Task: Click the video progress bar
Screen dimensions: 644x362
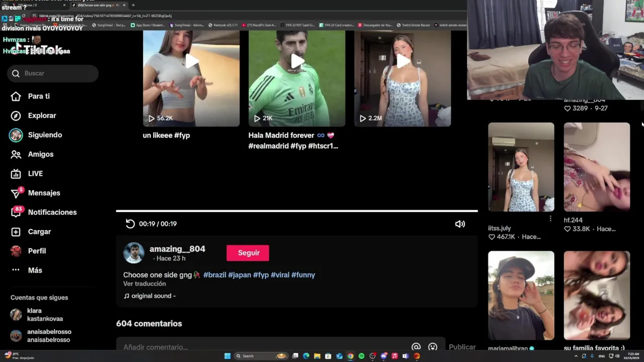Action: (x=297, y=211)
